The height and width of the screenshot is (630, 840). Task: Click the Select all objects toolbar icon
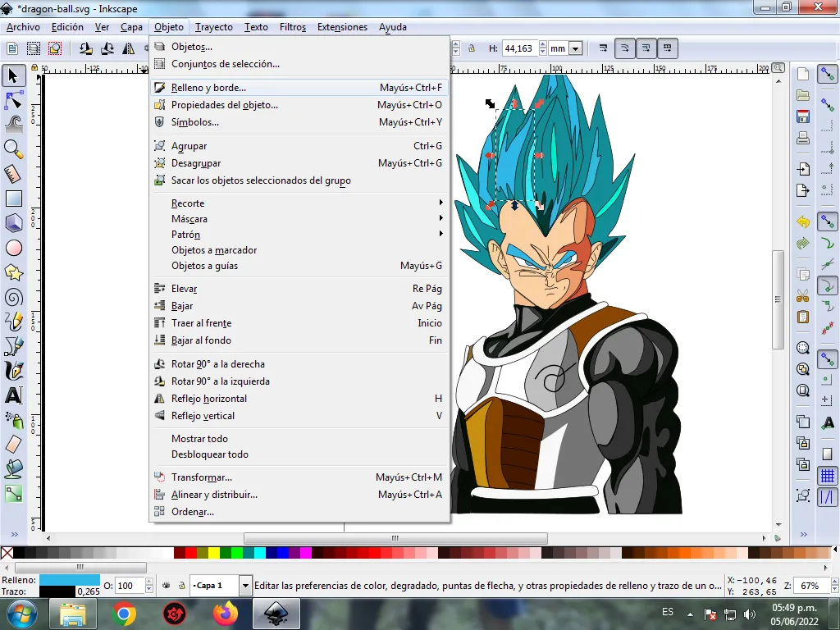33,48
